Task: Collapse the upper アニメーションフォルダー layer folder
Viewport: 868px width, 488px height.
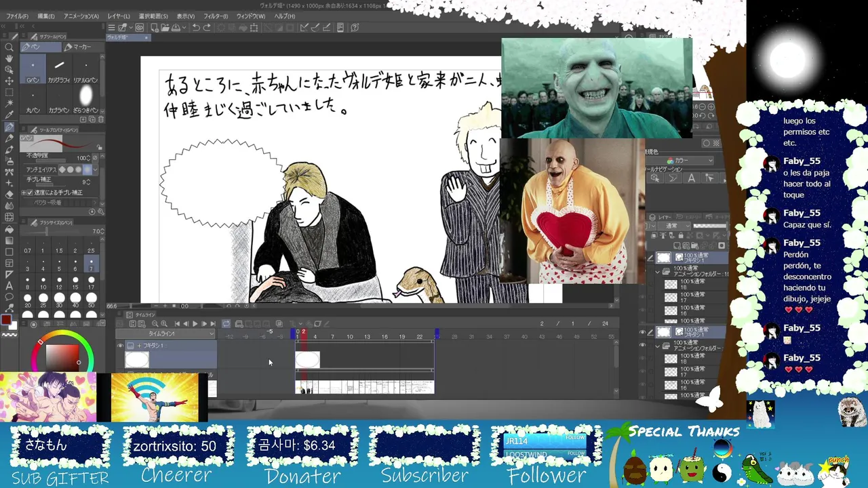Action: tap(657, 271)
